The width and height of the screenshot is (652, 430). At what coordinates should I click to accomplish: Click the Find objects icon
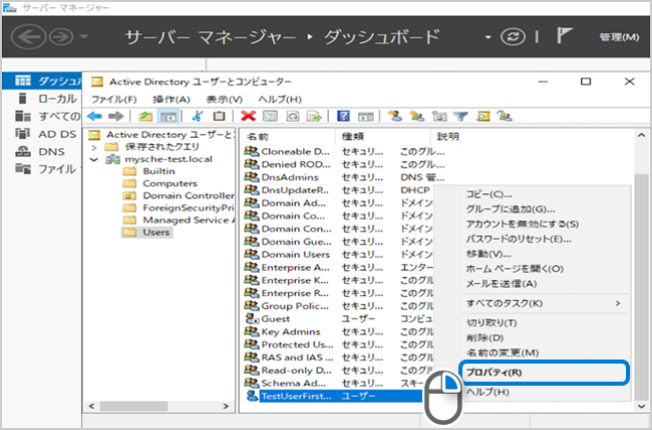[483, 116]
